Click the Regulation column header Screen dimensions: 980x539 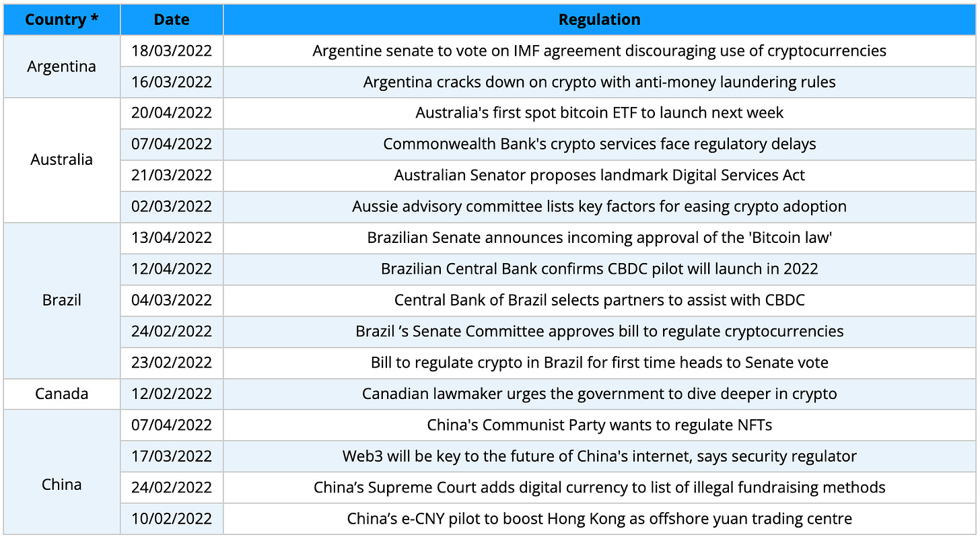click(x=599, y=20)
